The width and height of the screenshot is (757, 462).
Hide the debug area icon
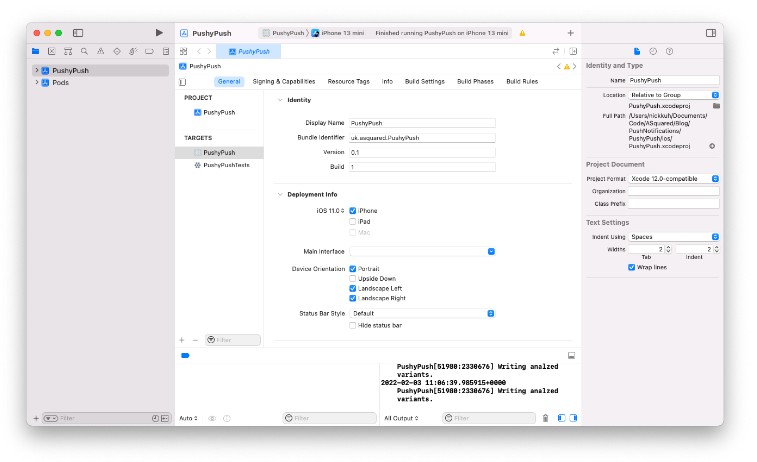pos(572,355)
